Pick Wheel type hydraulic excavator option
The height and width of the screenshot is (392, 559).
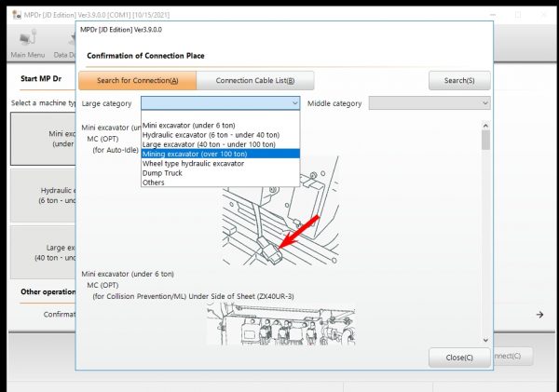[x=220, y=164]
